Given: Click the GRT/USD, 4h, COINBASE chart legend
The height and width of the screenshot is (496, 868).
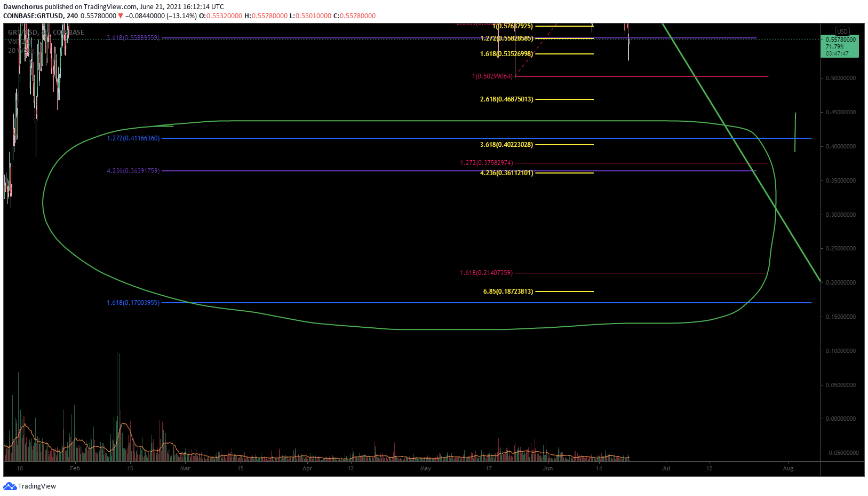Looking at the screenshot, I should click(46, 33).
